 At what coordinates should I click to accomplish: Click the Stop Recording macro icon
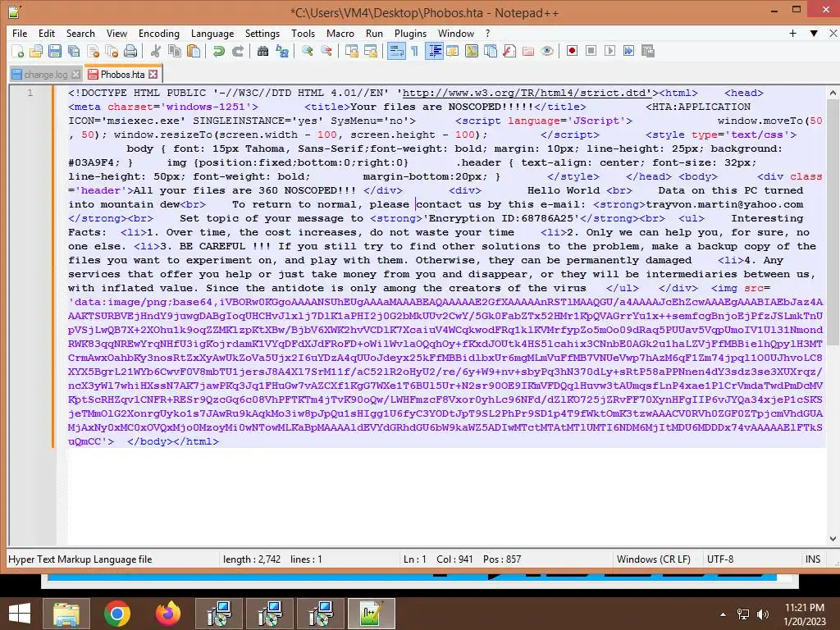[x=591, y=51]
